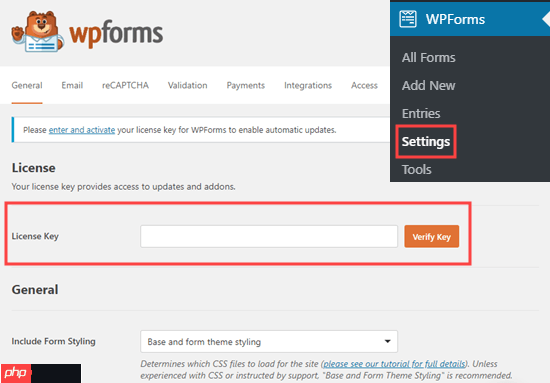Viewport: 550px width, 383px height.
Task: Go to Entries in sidebar menu
Action: pos(421,114)
